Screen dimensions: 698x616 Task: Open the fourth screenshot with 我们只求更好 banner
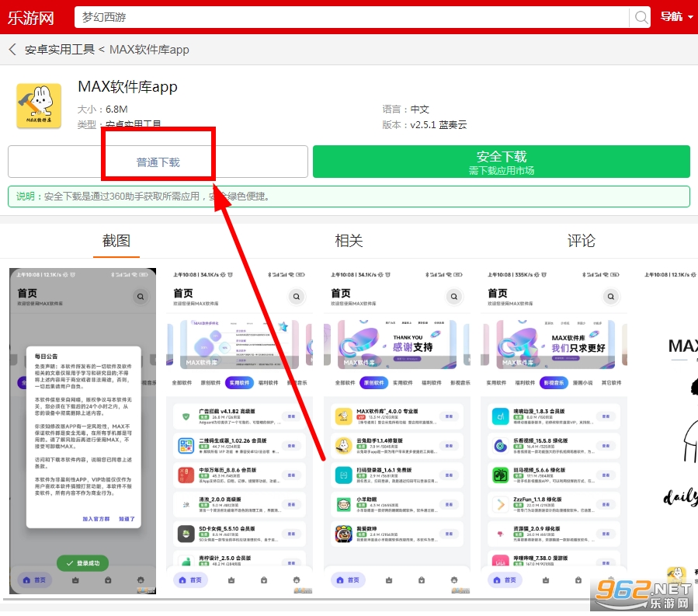(x=554, y=431)
